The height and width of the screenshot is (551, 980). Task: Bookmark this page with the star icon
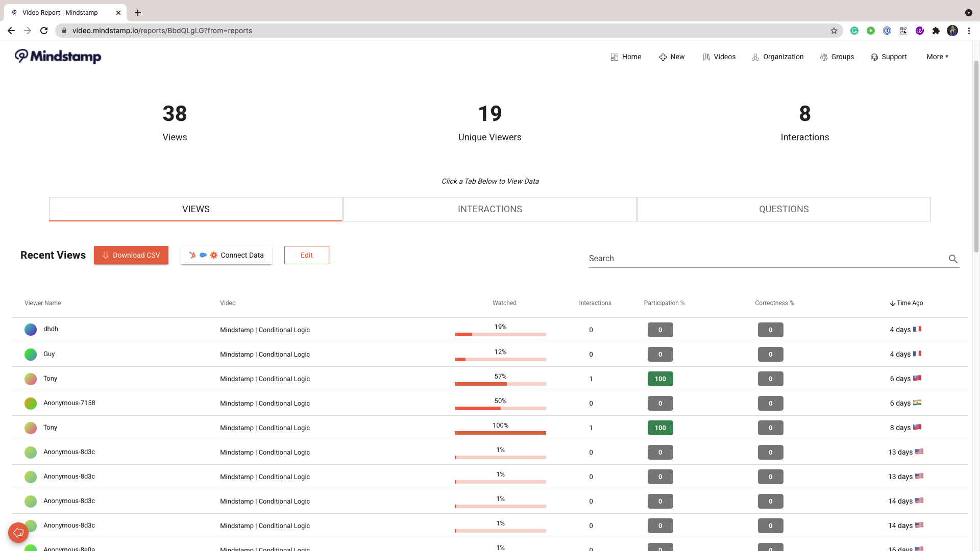(x=834, y=31)
